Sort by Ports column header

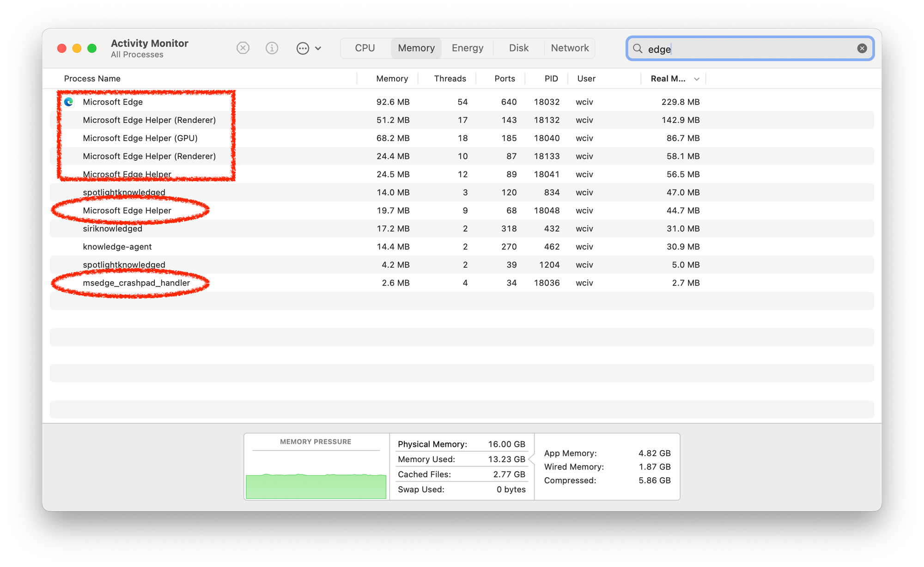505,79
